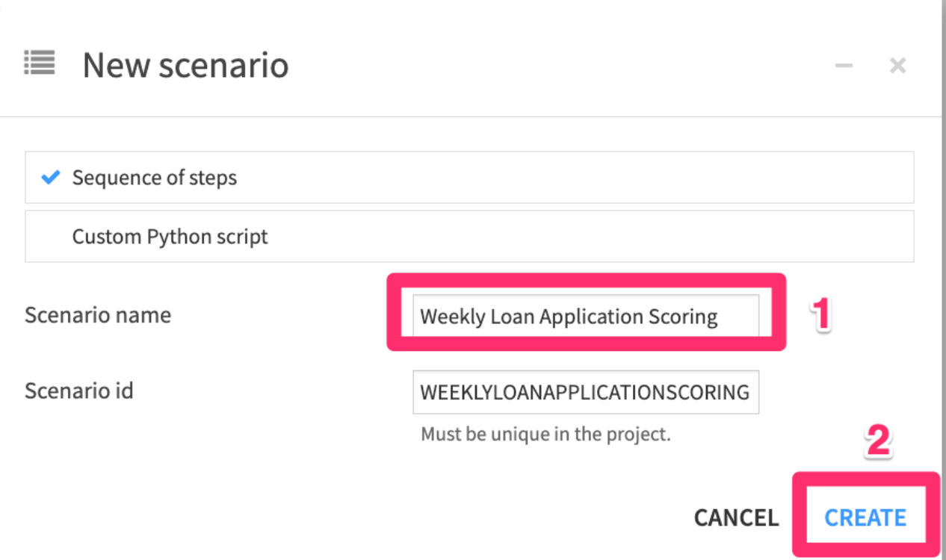The height and width of the screenshot is (560, 946).
Task: Click the blue checkmark next to Sequence of steps
Action: [50, 178]
